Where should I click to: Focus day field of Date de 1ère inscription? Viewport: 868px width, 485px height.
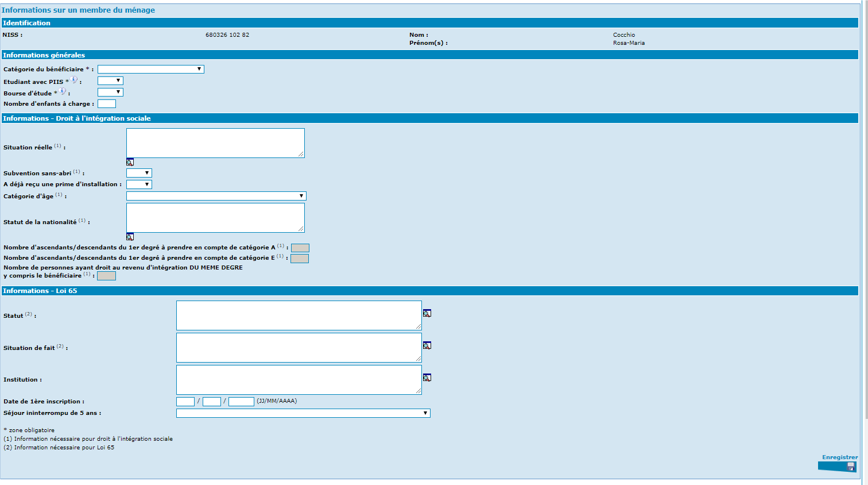(185, 402)
